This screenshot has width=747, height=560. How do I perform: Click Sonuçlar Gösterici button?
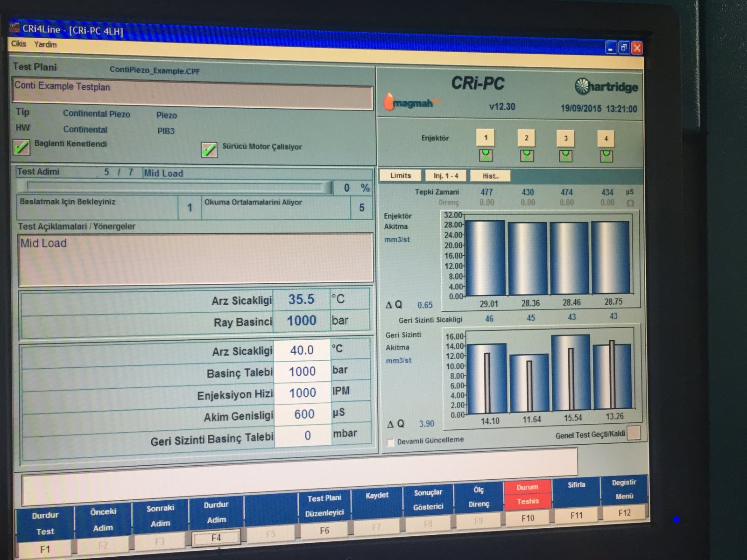pyautogui.click(x=428, y=507)
